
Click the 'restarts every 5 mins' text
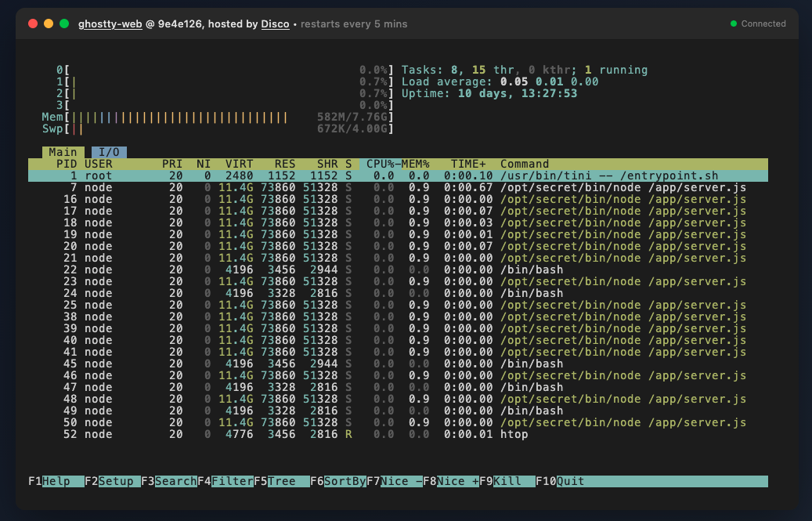[x=354, y=24]
